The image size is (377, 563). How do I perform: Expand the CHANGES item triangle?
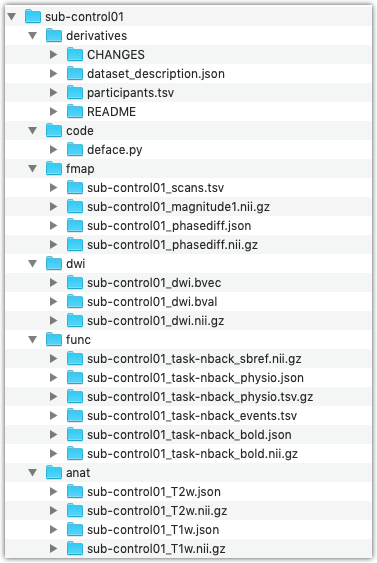click(x=53, y=55)
